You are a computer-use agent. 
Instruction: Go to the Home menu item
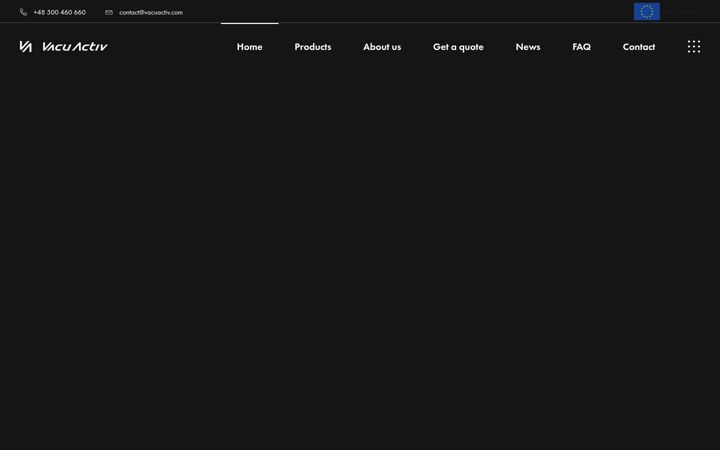pos(249,47)
